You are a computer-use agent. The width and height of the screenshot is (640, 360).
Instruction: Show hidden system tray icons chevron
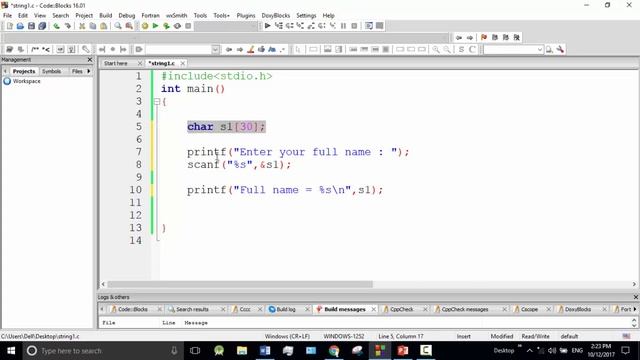tap(529, 350)
